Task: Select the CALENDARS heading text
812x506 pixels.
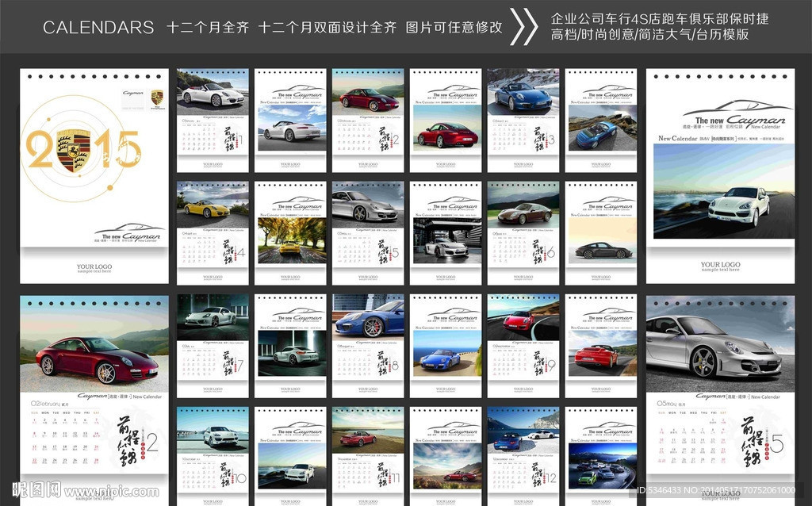Action: coord(98,28)
